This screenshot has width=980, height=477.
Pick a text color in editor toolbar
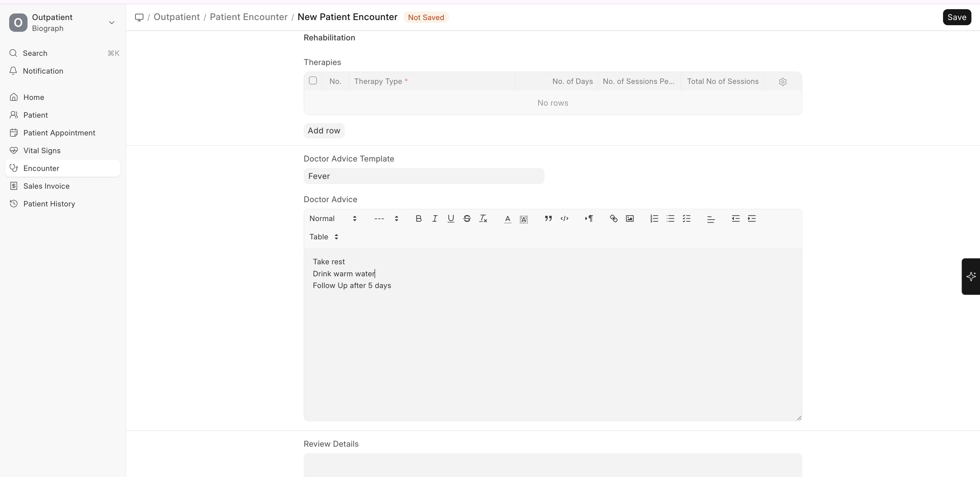tap(507, 218)
